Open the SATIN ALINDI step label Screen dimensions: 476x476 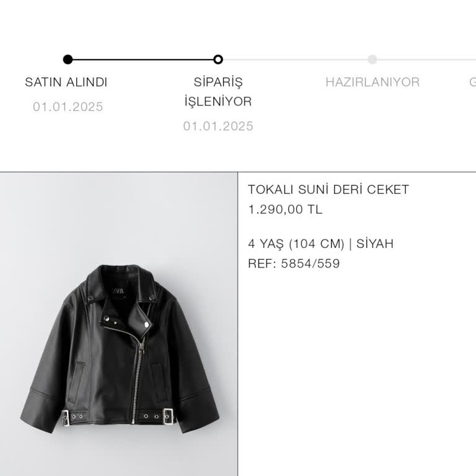point(66,82)
